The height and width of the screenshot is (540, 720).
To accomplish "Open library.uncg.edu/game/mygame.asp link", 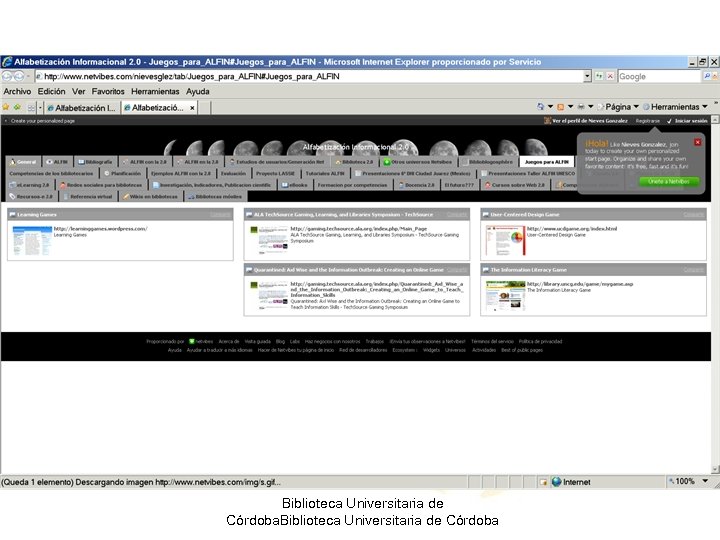I will 580,284.
